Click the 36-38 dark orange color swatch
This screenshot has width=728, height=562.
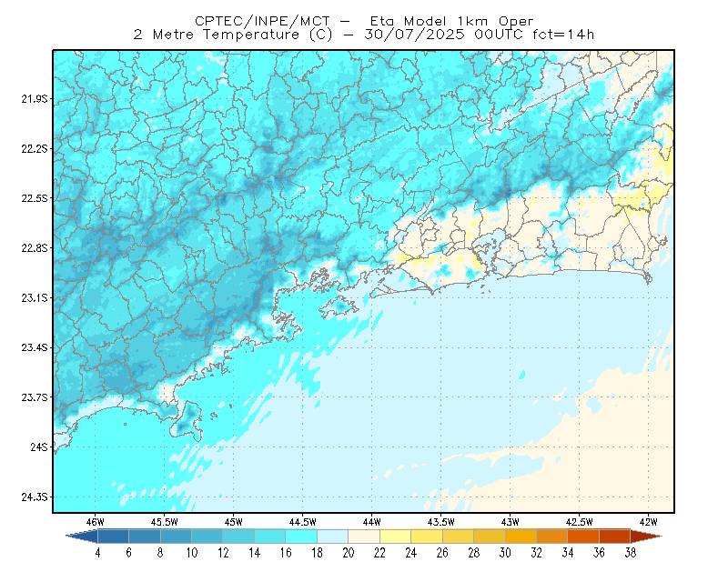point(615,537)
